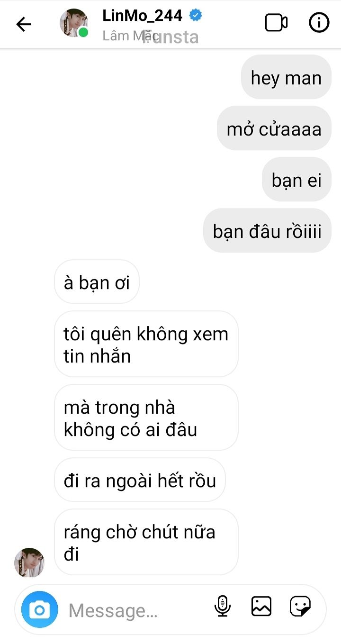Screen dimensions: 341x644
Task: Tap the microphone voice message icon
Action: (222, 606)
